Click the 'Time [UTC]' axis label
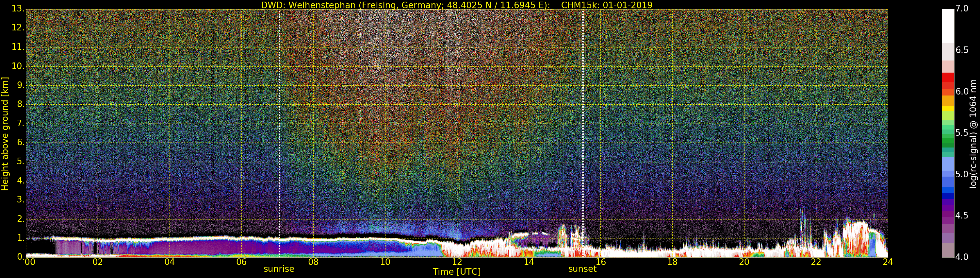Image resolution: width=980 pixels, height=278 pixels. pyautogui.click(x=457, y=272)
